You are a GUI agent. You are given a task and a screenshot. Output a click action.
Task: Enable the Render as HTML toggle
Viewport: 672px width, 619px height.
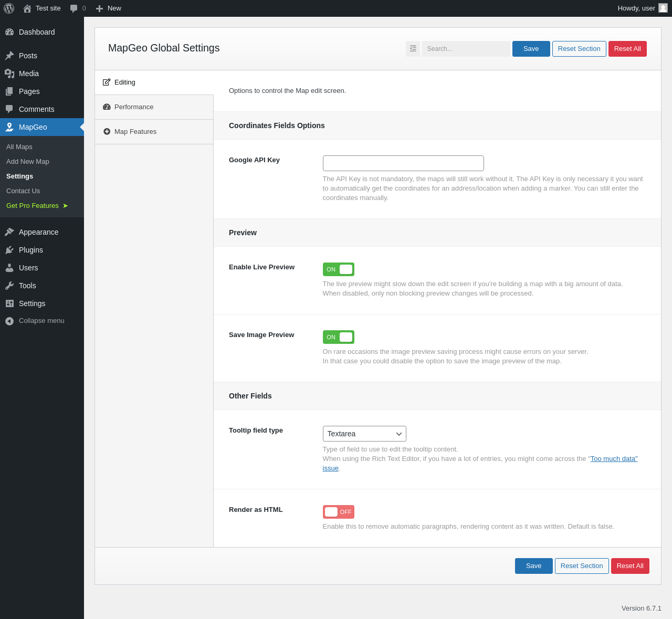[x=338, y=512]
